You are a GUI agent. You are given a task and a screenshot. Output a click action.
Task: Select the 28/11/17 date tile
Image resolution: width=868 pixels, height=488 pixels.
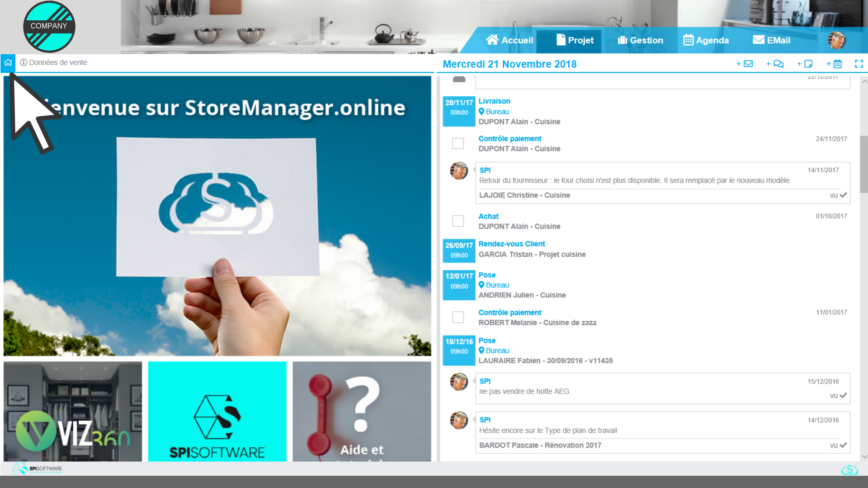point(459,112)
